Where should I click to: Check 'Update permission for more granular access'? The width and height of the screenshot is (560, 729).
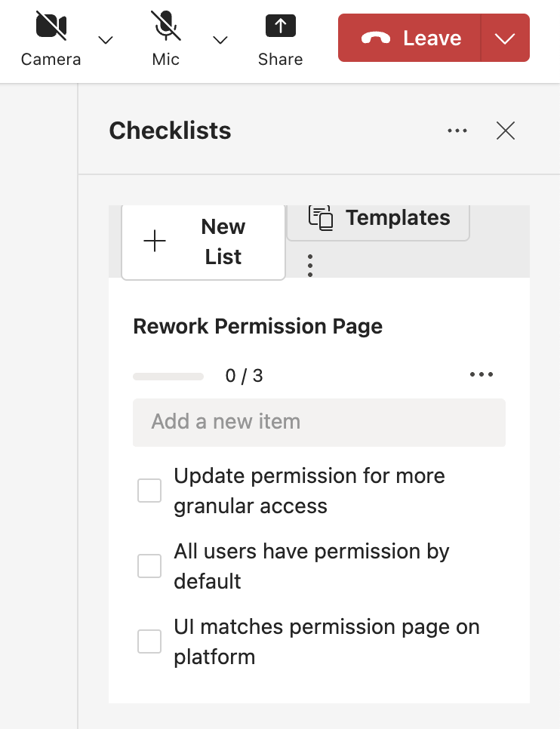149,491
